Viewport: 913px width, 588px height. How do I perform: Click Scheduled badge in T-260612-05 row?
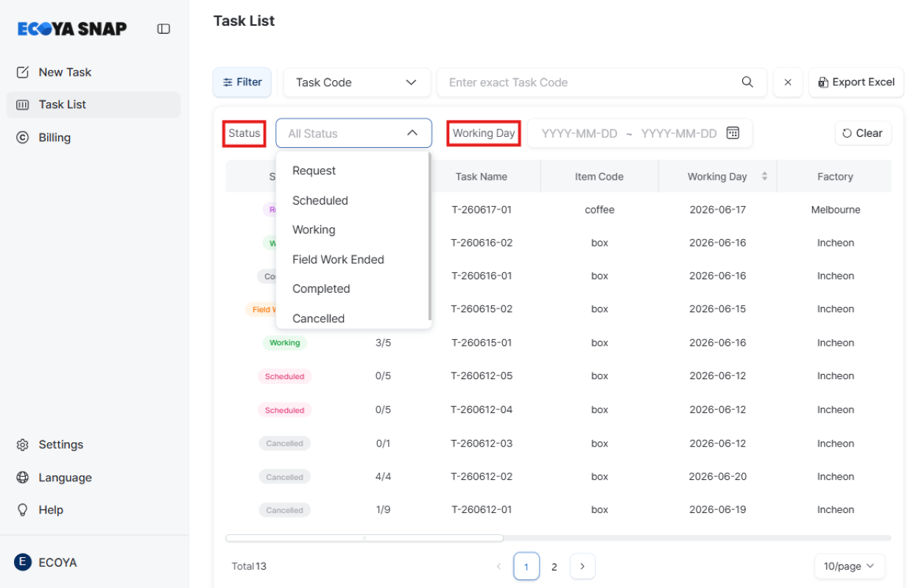pyautogui.click(x=285, y=376)
